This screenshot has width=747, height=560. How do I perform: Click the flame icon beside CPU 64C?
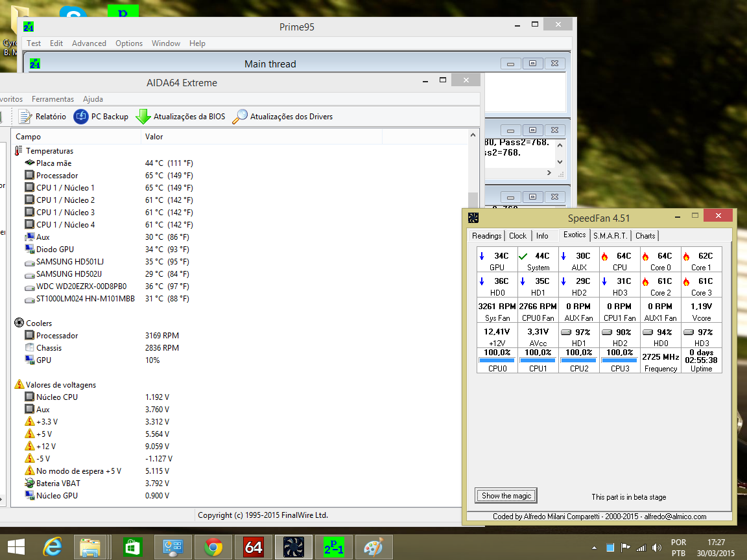pos(604,256)
